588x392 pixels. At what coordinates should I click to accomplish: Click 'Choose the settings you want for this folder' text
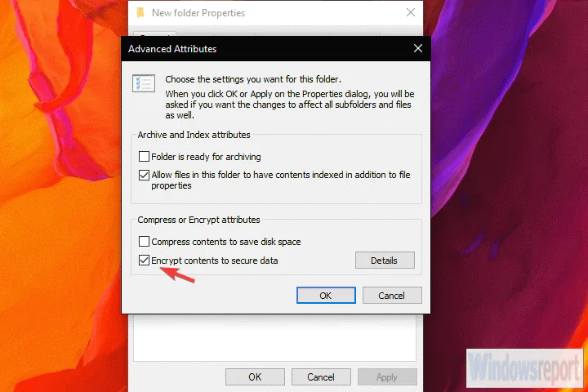[x=253, y=79]
